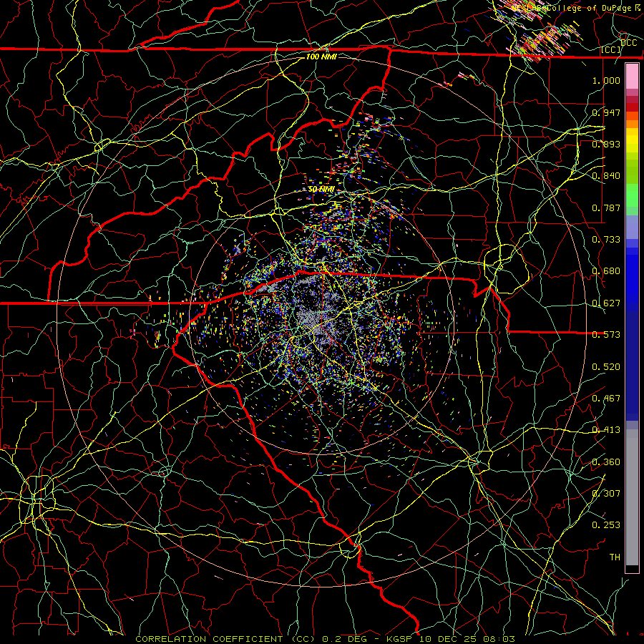Viewport: 644px width, 644px height.
Task: Click the [CC] label above the color bar
Action: 611,49
